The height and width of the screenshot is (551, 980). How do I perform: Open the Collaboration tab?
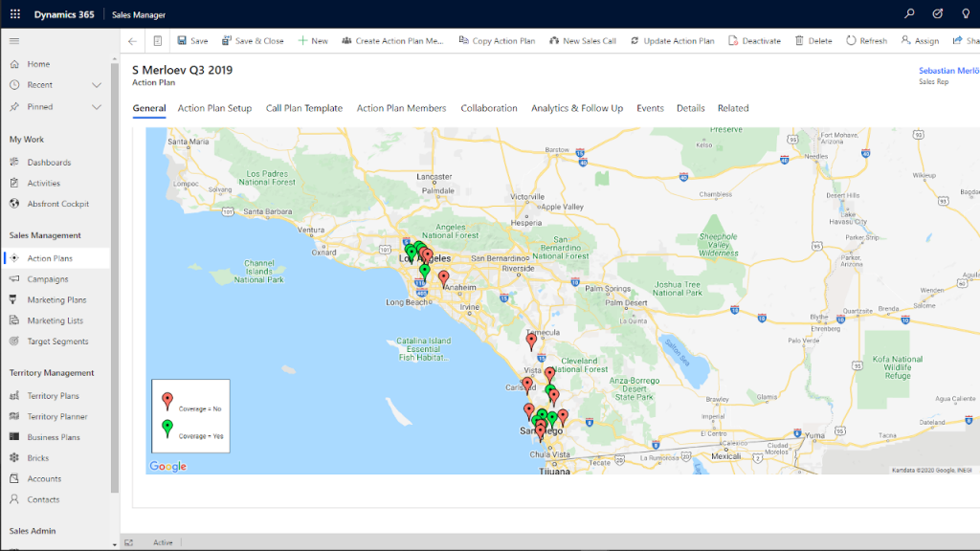tap(489, 108)
